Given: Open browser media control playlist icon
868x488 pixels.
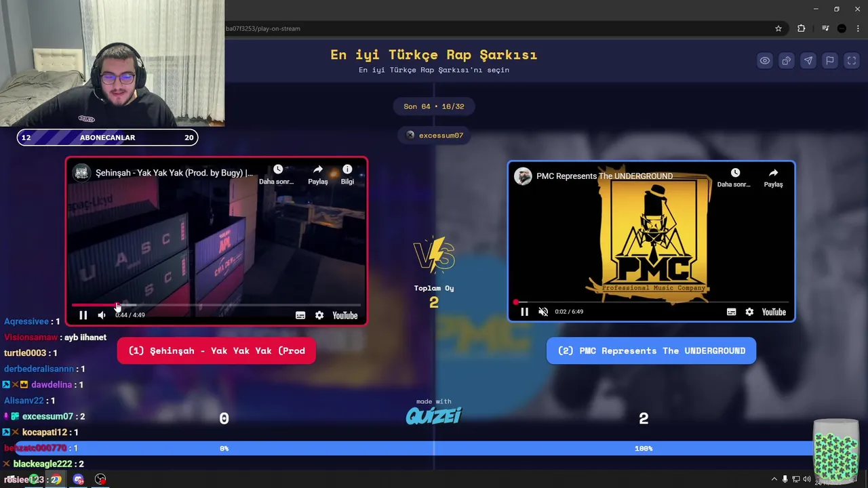Looking at the screenshot, I should [x=825, y=28].
